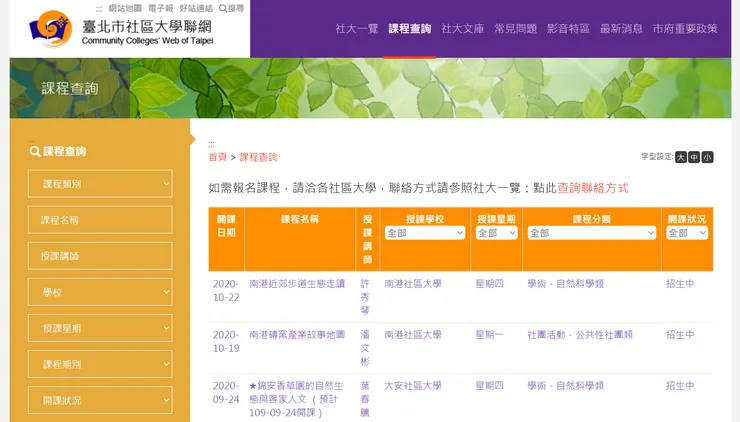
Task: Set font size to 大
Action: 681,157
